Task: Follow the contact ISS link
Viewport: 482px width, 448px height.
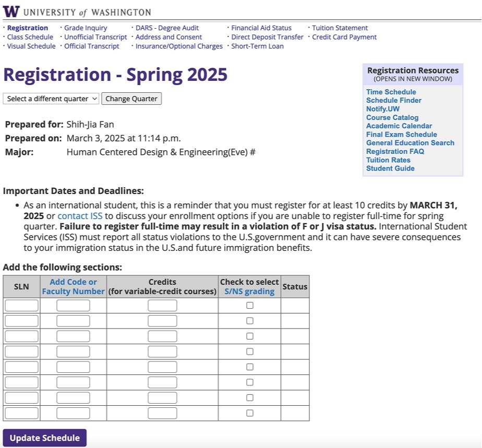Action: point(80,216)
